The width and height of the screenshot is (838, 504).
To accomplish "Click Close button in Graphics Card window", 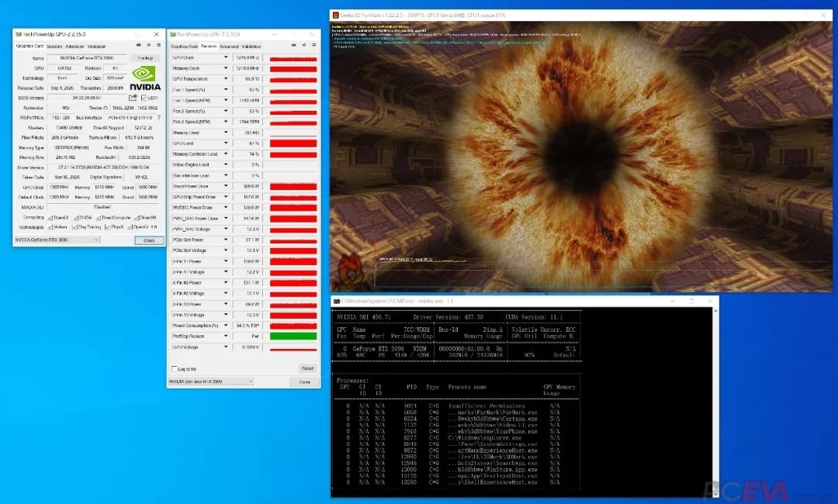I will tap(149, 240).
